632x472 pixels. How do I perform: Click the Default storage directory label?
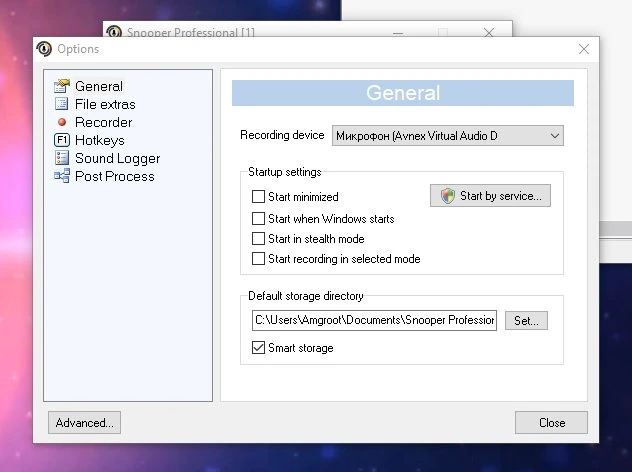pos(306,296)
